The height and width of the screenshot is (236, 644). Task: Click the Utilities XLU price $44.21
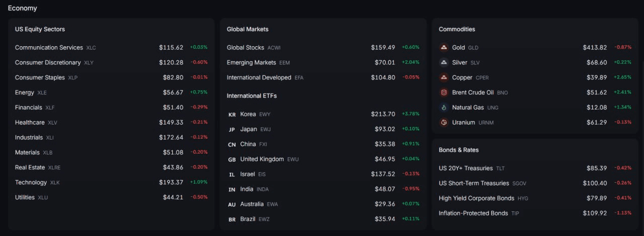point(173,197)
